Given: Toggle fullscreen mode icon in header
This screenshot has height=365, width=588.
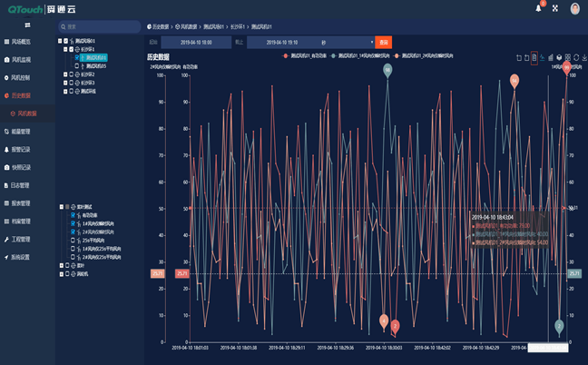Looking at the screenshot, I should [555, 8].
